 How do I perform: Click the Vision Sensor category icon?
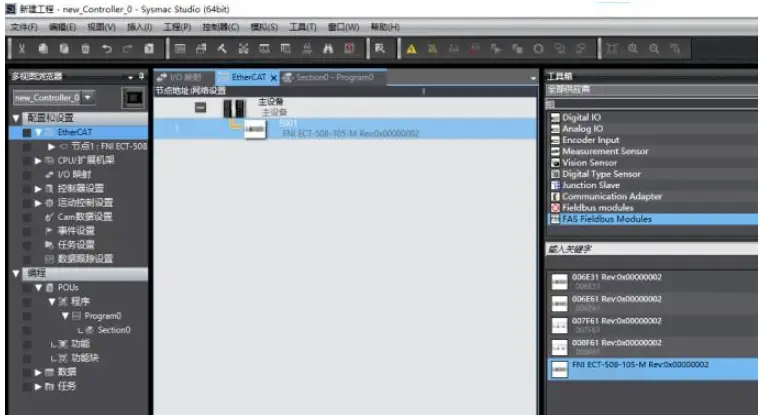(555, 163)
